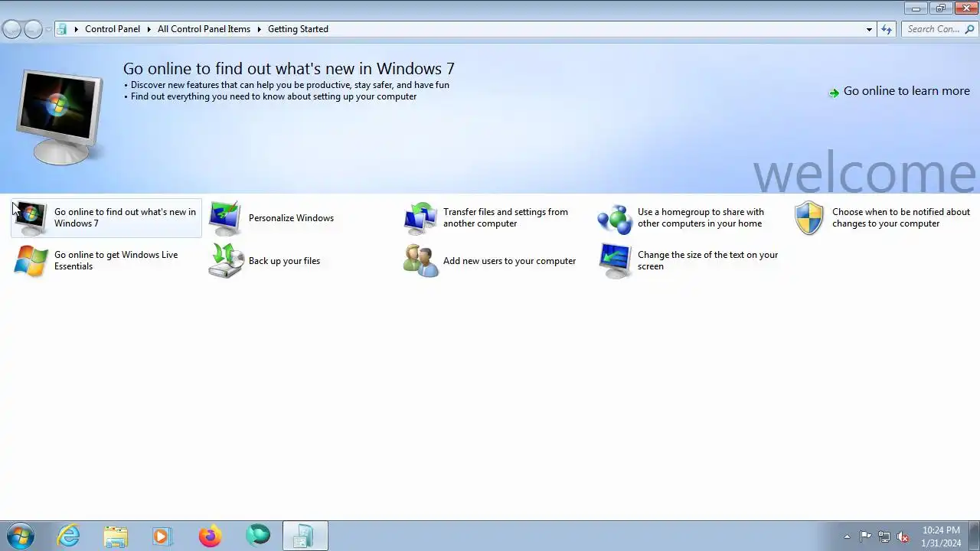Click the Change text size monitor icon
The height and width of the screenshot is (551, 980).
click(614, 261)
